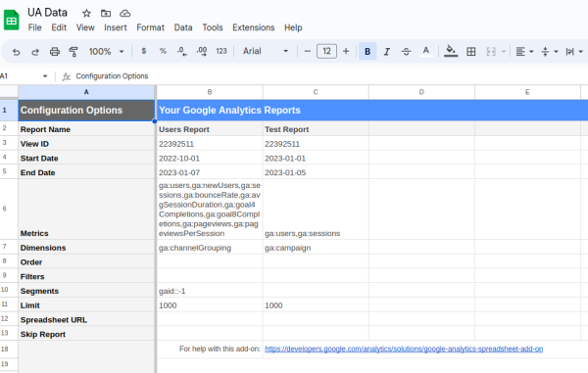Open the View menu
Screen dimensions: 588x373
pyautogui.click(x=85, y=27)
